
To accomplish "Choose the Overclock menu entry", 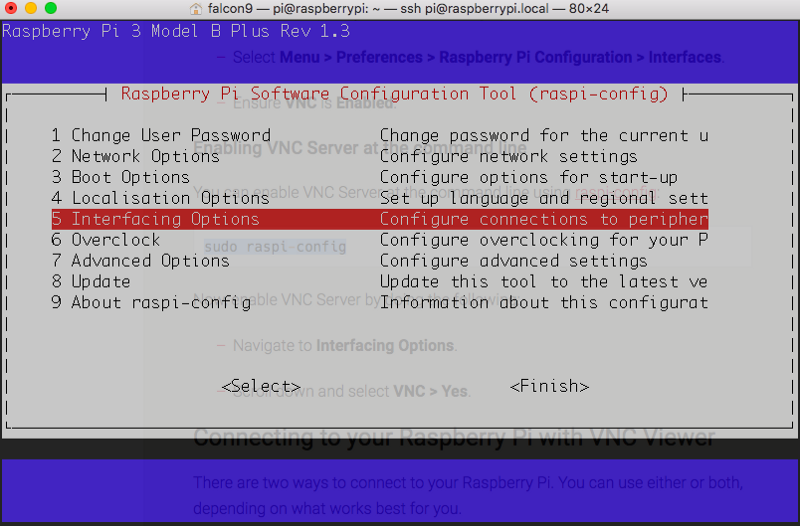I will click(x=106, y=240).
